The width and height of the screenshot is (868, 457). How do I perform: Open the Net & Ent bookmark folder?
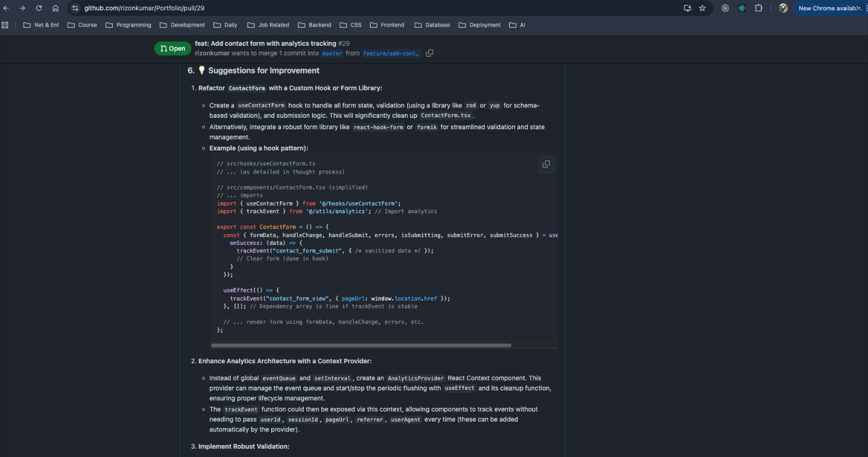(x=41, y=25)
